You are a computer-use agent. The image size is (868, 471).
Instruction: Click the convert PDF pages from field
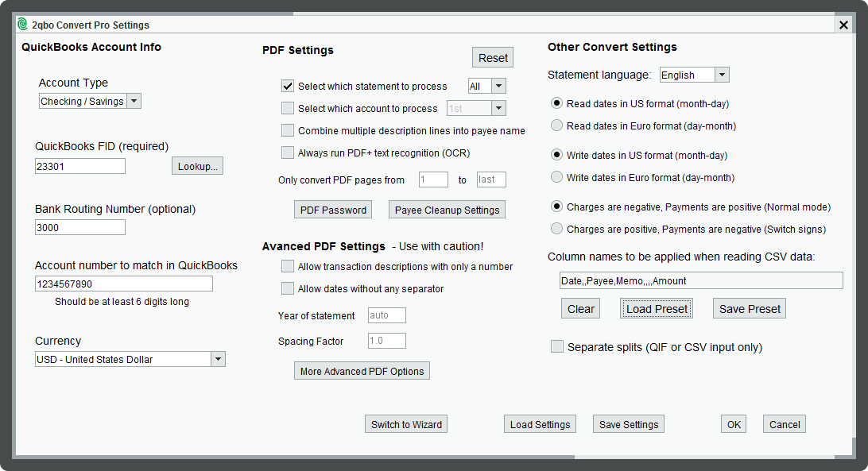pyautogui.click(x=433, y=180)
